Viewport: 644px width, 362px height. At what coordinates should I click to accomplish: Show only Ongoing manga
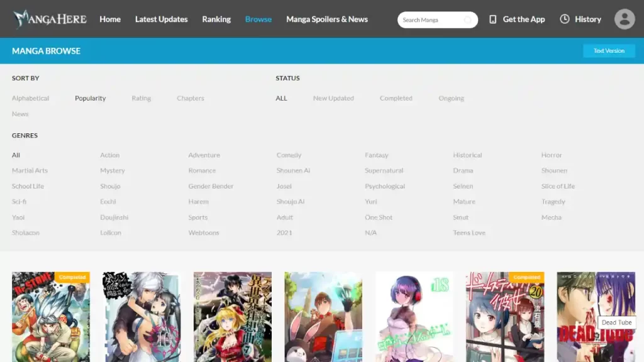451,99
